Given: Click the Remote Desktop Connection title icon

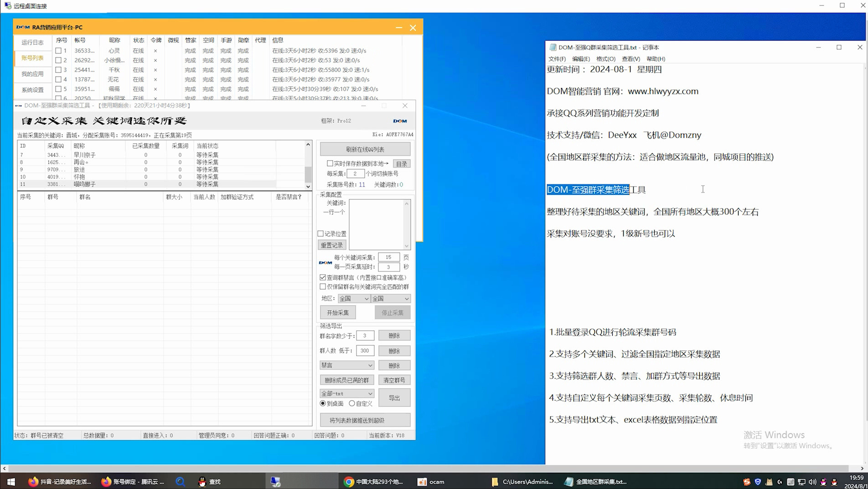Looking at the screenshot, I should tap(7, 6).
